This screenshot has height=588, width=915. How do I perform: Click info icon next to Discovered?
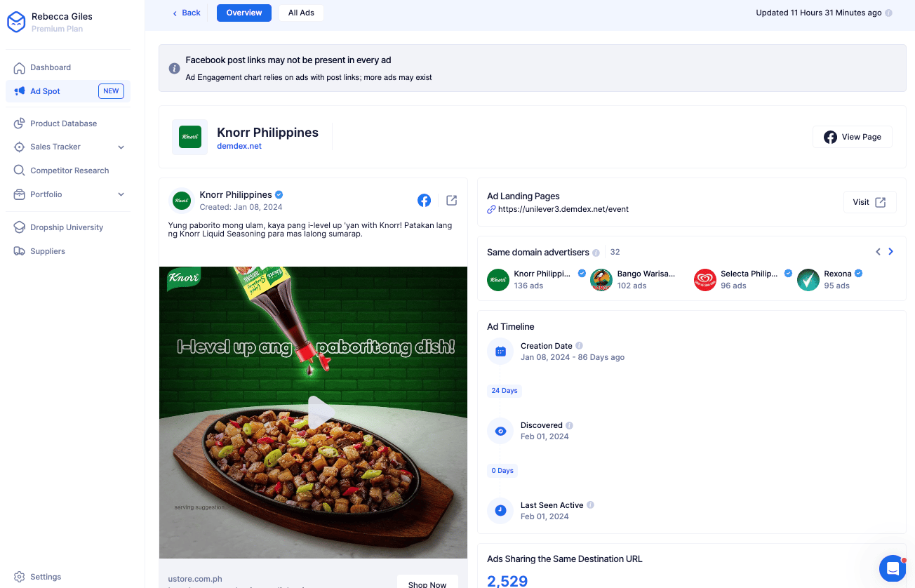pos(569,425)
